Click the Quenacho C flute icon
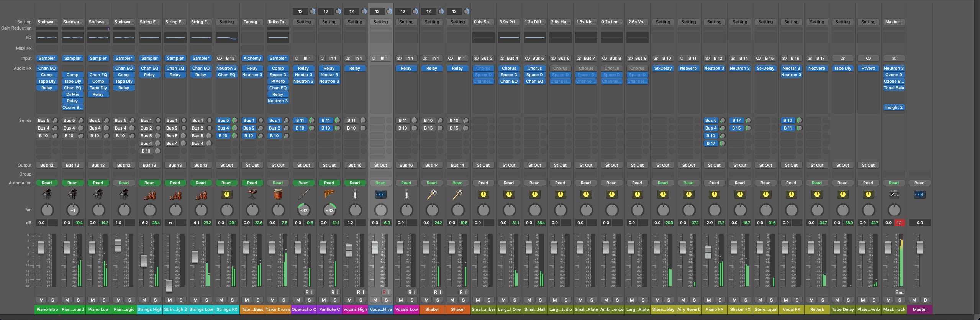This screenshot has width=980, height=320. [x=303, y=194]
